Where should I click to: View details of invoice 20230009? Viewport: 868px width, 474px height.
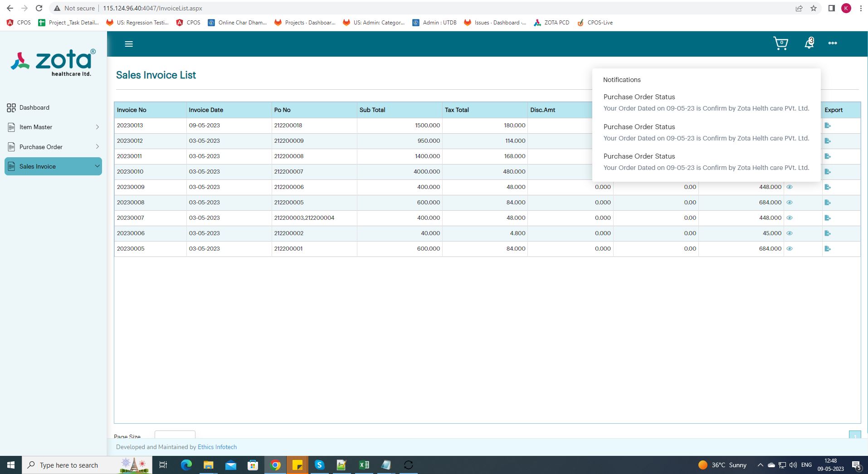point(789,187)
